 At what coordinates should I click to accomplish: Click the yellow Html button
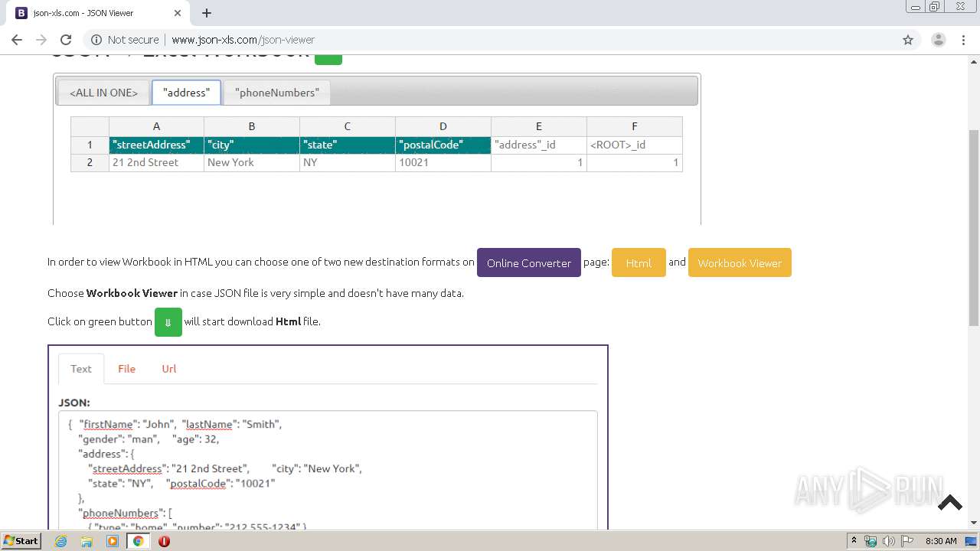[x=639, y=262]
